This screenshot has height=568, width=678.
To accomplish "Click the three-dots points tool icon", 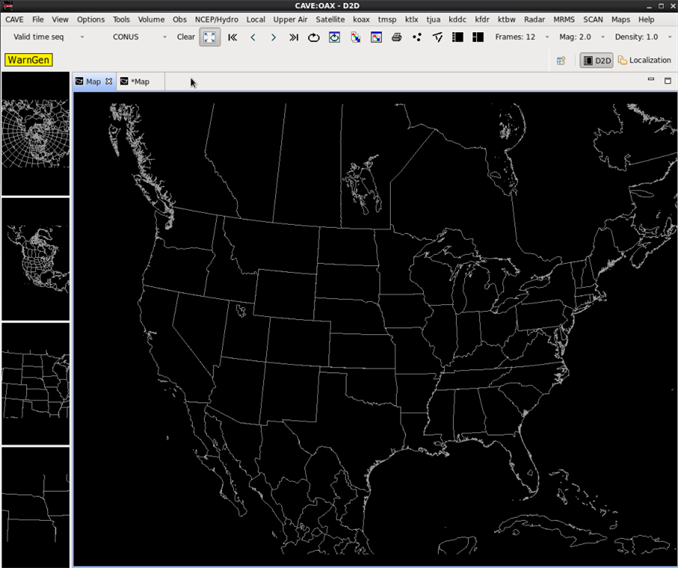I will pos(417,37).
